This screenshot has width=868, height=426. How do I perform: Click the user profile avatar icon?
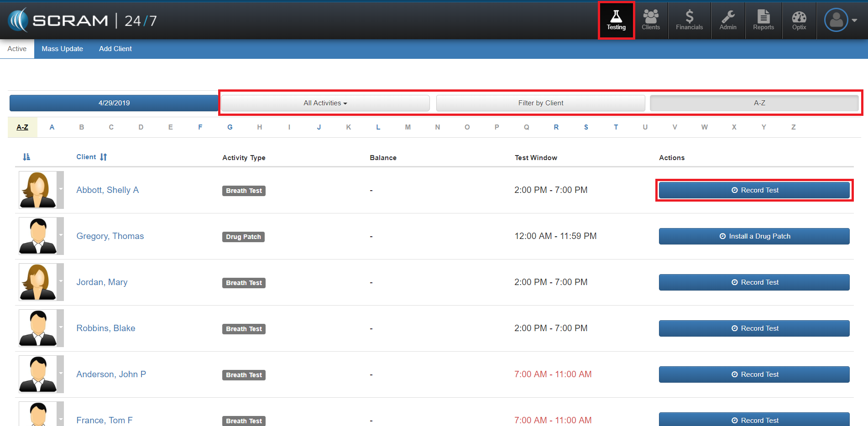[836, 20]
